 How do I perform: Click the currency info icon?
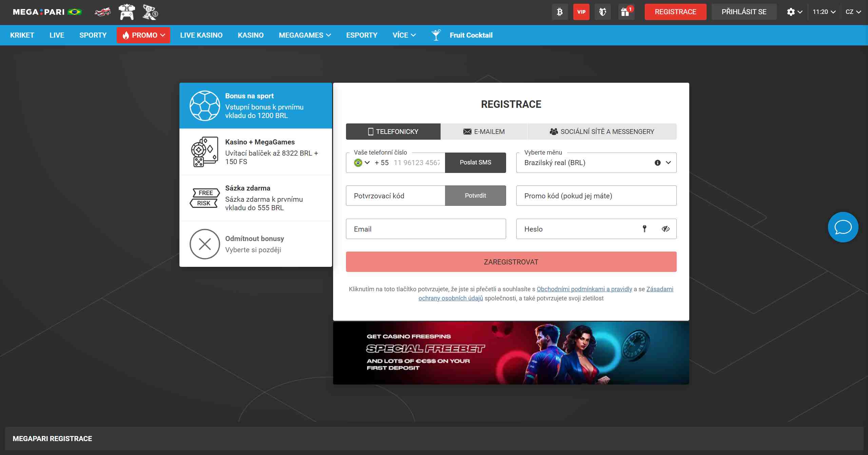[657, 163]
